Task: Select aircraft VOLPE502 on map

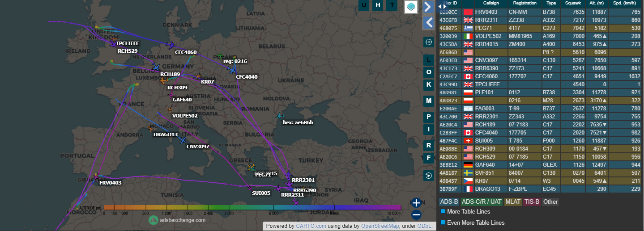Action: [169, 109]
